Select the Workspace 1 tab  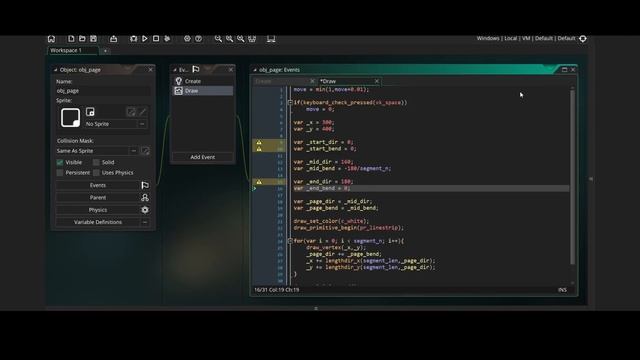pyautogui.click(x=73, y=50)
